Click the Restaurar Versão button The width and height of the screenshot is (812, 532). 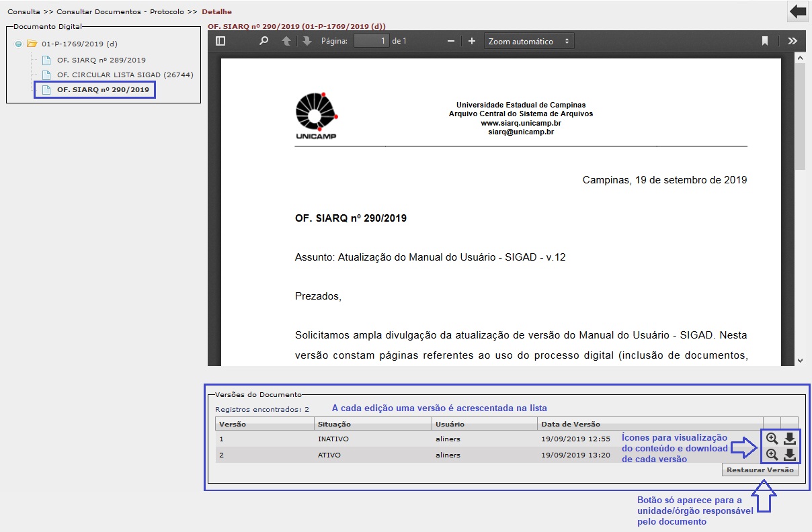[760, 470]
